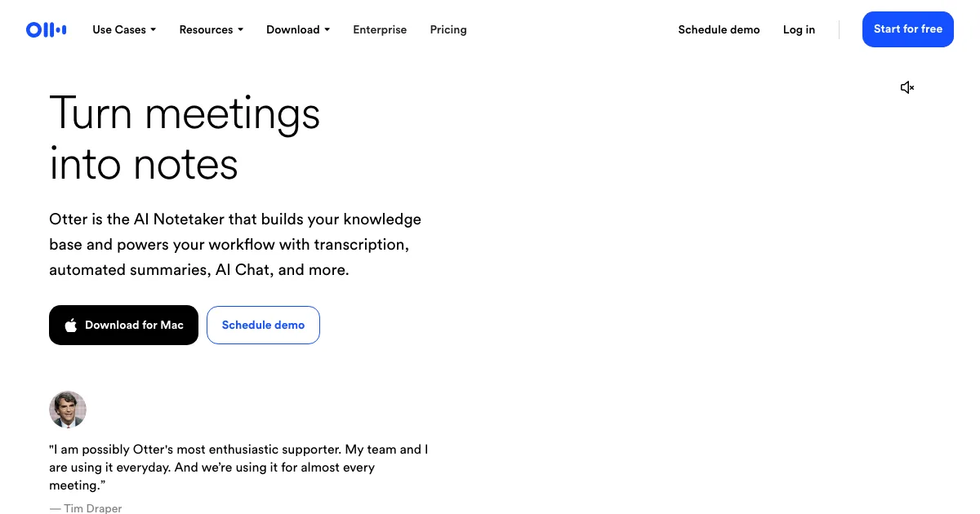Click the Schedule demo link in the top navigation

pyautogui.click(x=719, y=30)
